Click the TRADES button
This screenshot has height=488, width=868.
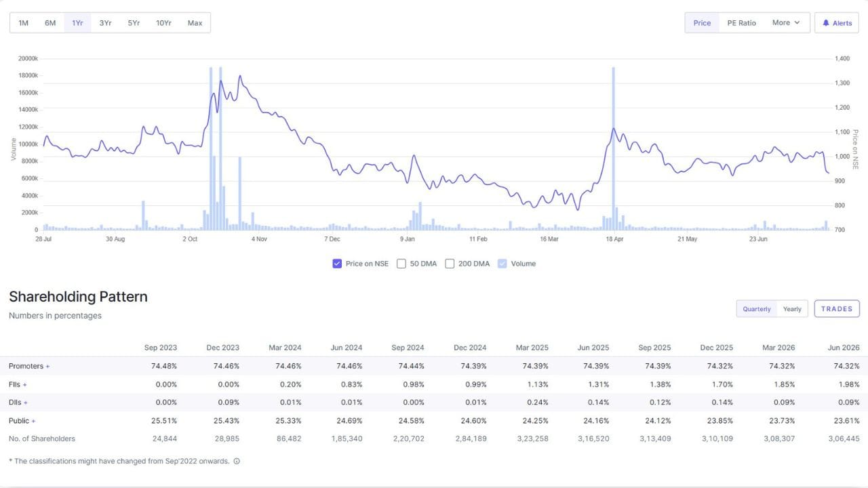(x=837, y=308)
